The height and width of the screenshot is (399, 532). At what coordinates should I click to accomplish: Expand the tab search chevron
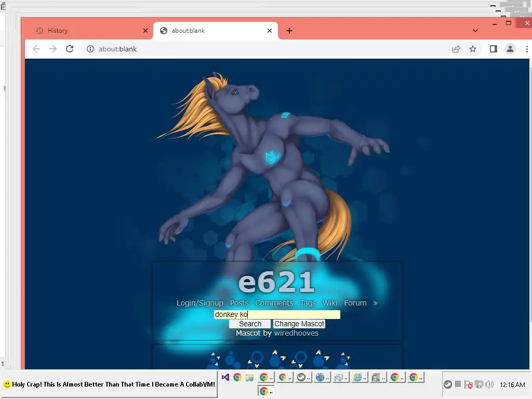[475, 31]
